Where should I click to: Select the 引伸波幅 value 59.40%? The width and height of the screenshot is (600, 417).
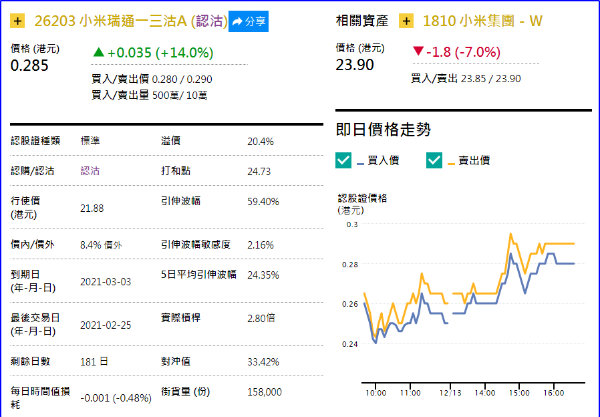point(263,202)
